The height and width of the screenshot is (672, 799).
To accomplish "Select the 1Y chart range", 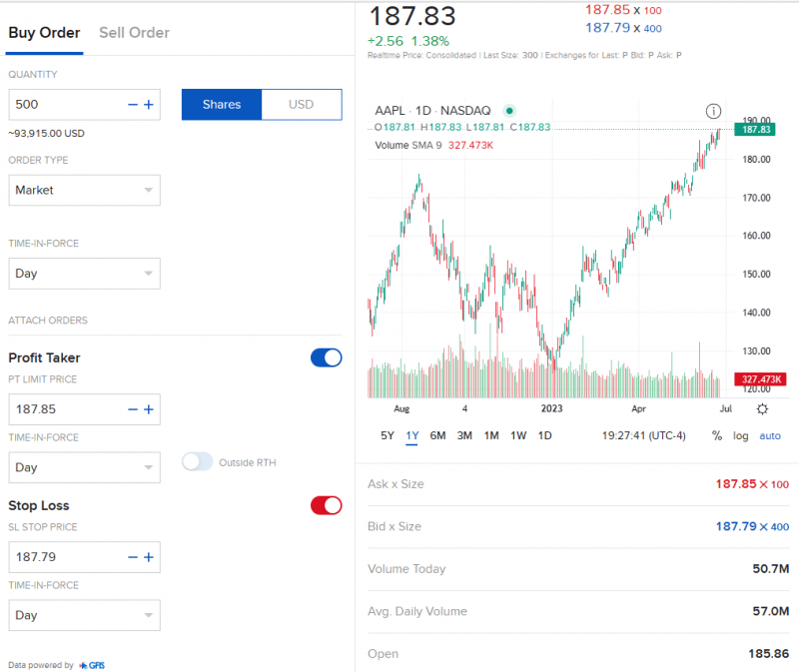I will [412, 435].
